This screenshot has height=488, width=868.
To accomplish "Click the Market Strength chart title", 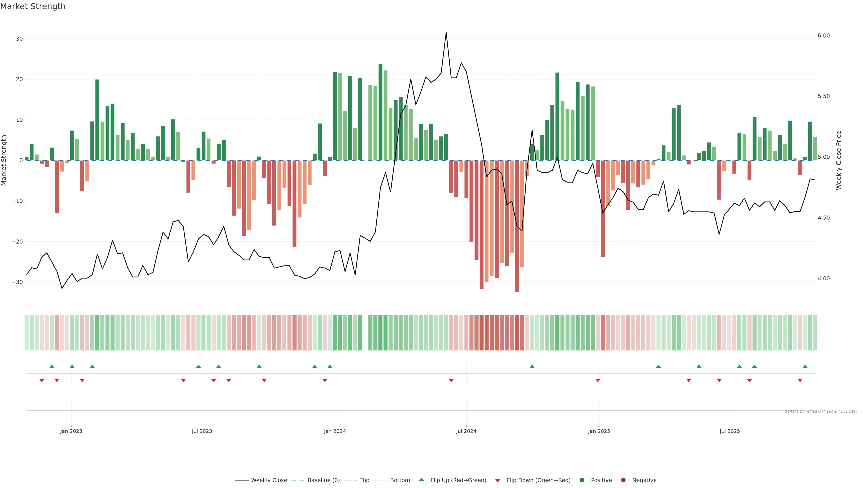I will click(33, 6).
